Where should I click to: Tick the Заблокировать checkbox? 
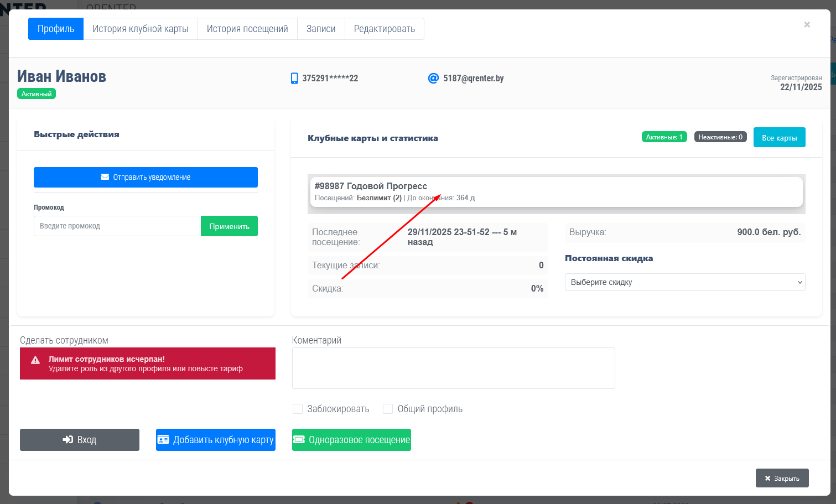(298, 409)
